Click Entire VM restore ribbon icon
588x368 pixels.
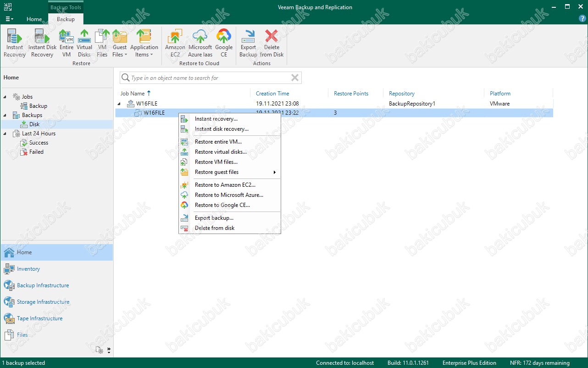[x=67, y=44]
